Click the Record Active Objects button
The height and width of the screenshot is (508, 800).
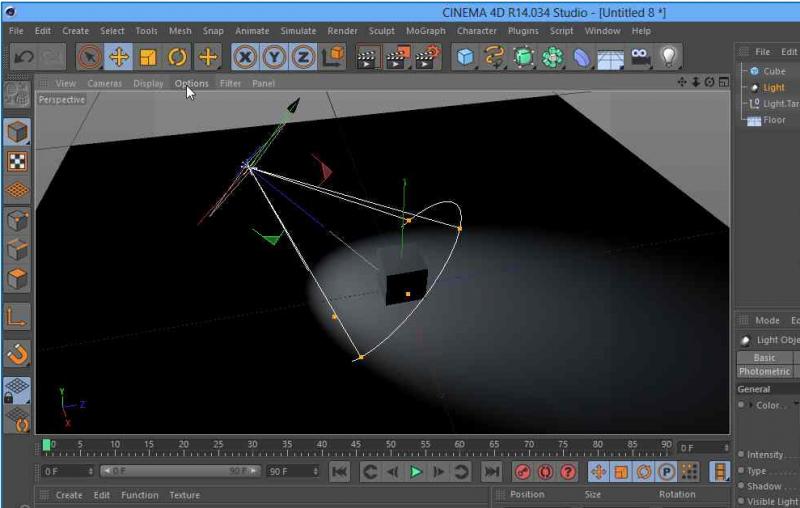pos(522,472)
